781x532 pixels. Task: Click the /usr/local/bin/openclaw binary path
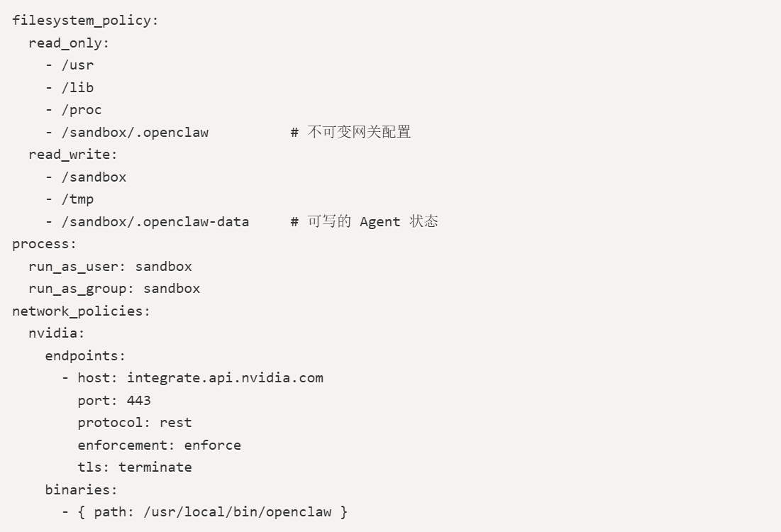point(237,512)
